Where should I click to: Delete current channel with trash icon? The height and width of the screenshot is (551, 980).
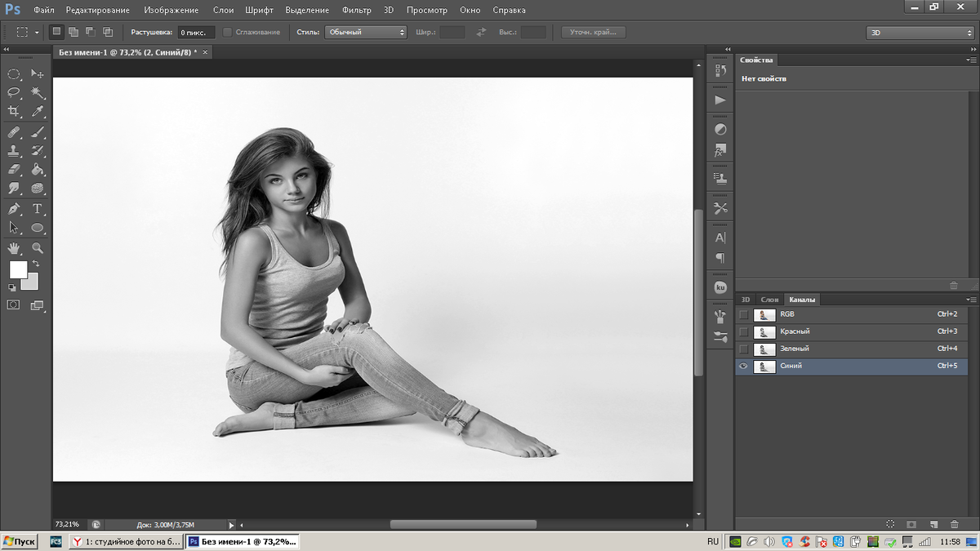[x=954, y=524]
